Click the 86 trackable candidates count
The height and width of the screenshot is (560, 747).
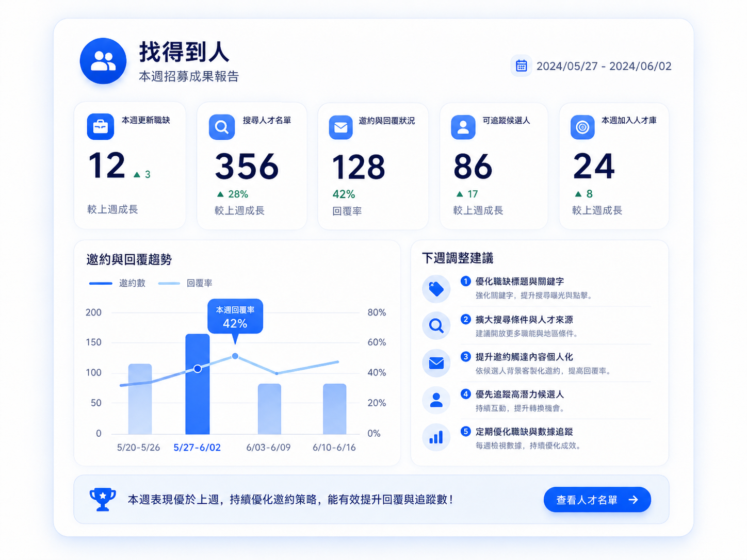coord(473,167)
